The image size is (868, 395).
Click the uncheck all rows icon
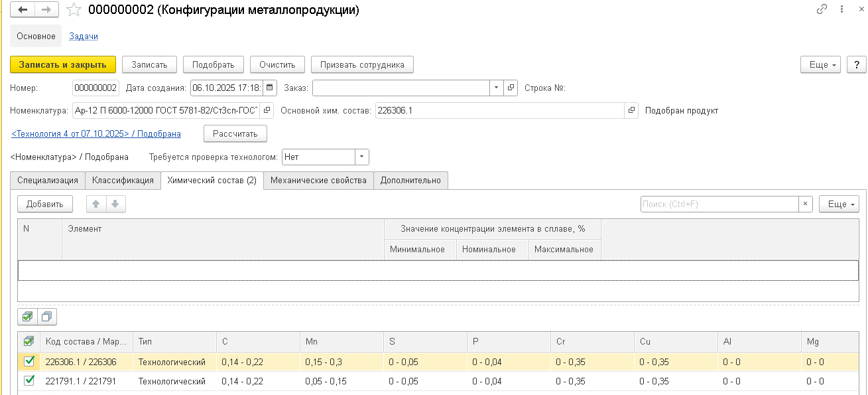46,317
